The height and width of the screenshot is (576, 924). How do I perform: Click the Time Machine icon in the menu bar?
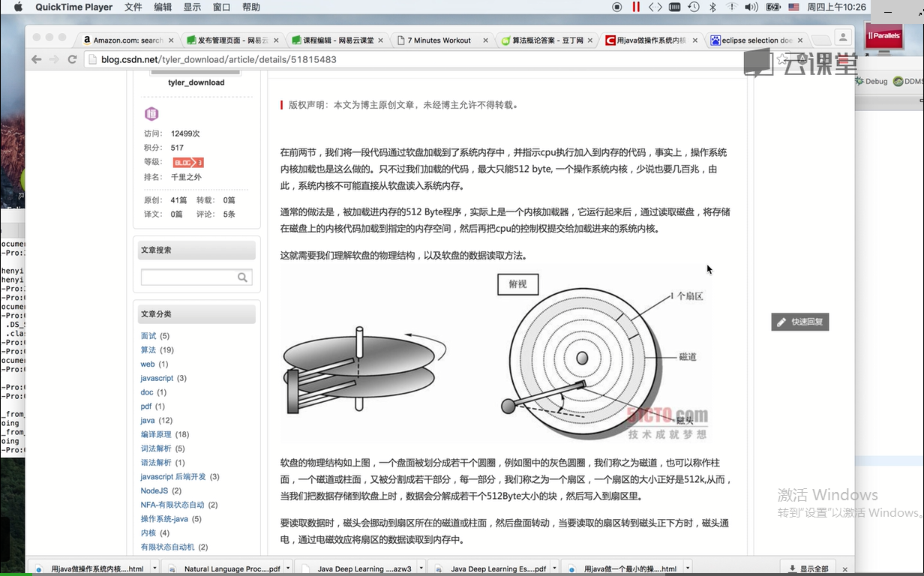694,7
